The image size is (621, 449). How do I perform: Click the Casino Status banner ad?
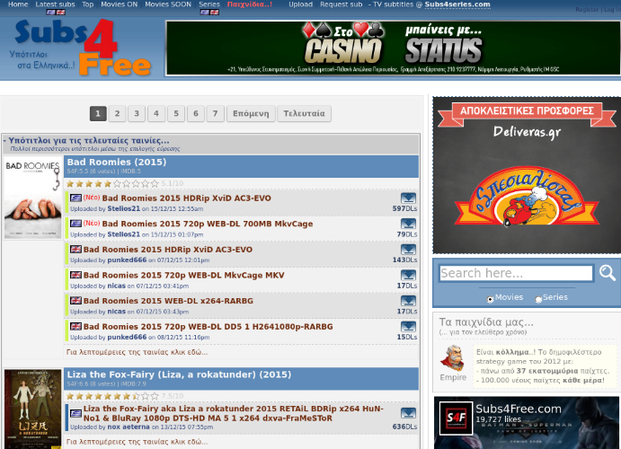point(393,48)
